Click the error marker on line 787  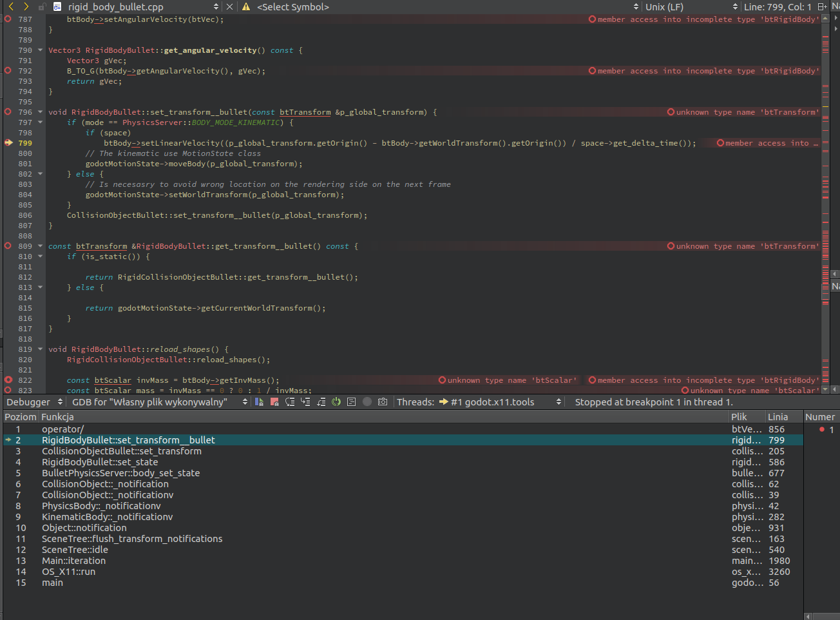8,19
